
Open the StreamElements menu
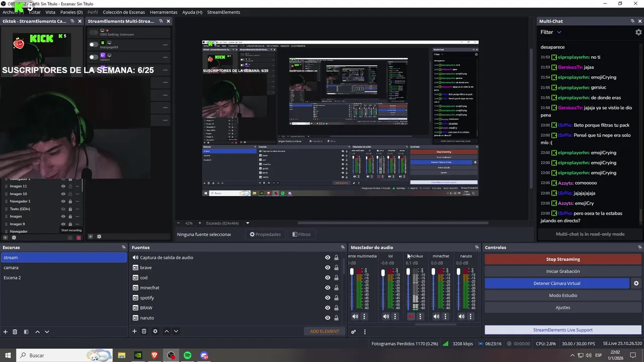[223, 12]
